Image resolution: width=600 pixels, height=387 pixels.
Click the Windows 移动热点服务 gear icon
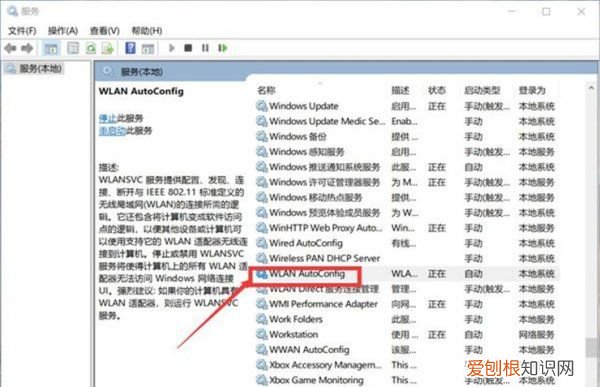point(262,198)
